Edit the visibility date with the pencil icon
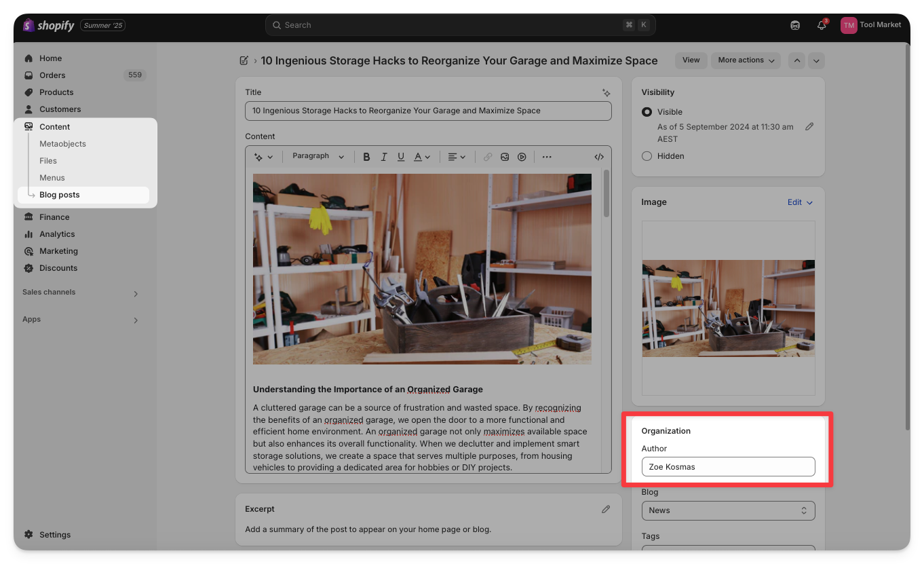Viewport: 924px width, 564px height. pos(809,127)
